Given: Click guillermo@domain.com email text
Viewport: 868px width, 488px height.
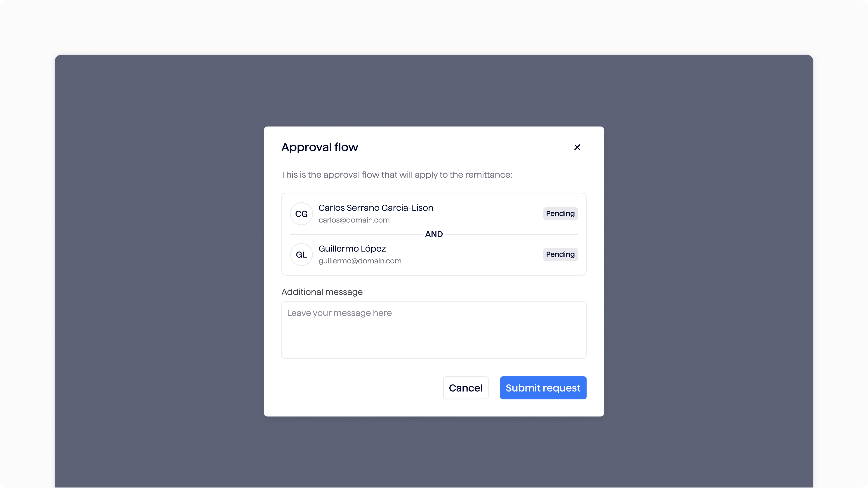Looking at the screenshot, I should (360, 261).
